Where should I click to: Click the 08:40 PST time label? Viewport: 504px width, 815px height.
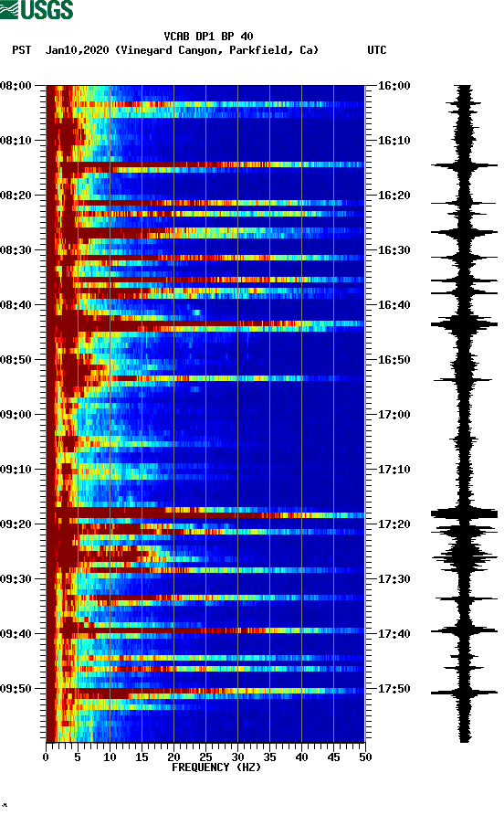point(16,304)
